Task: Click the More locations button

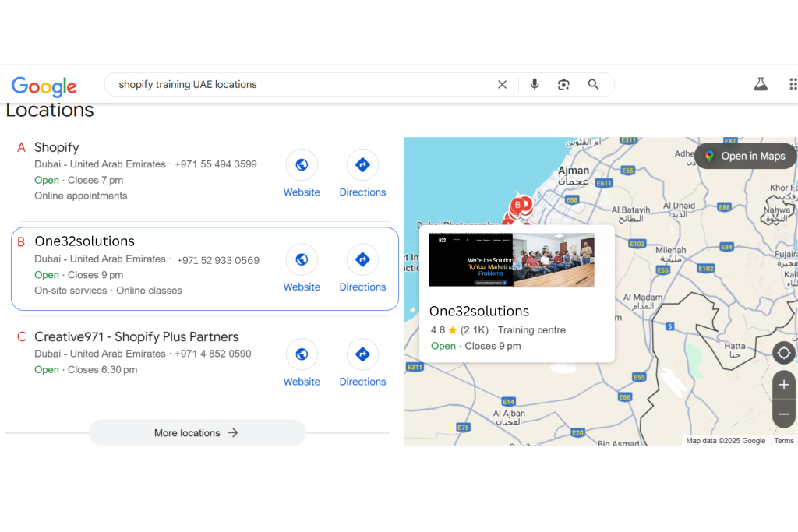Action: [x=197, y=433]
